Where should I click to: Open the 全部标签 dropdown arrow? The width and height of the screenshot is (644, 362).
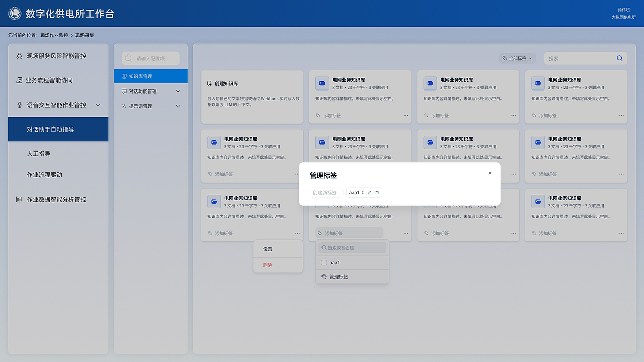(530, 59)
